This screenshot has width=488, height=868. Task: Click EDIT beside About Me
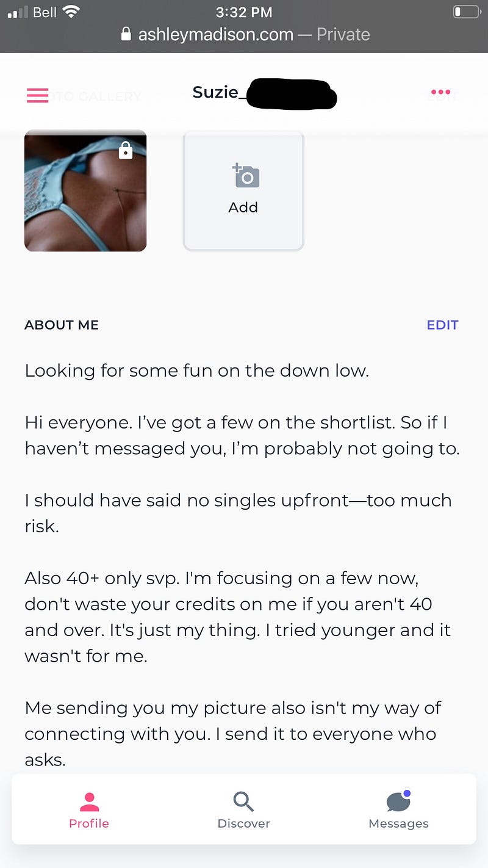pos(442,325)
